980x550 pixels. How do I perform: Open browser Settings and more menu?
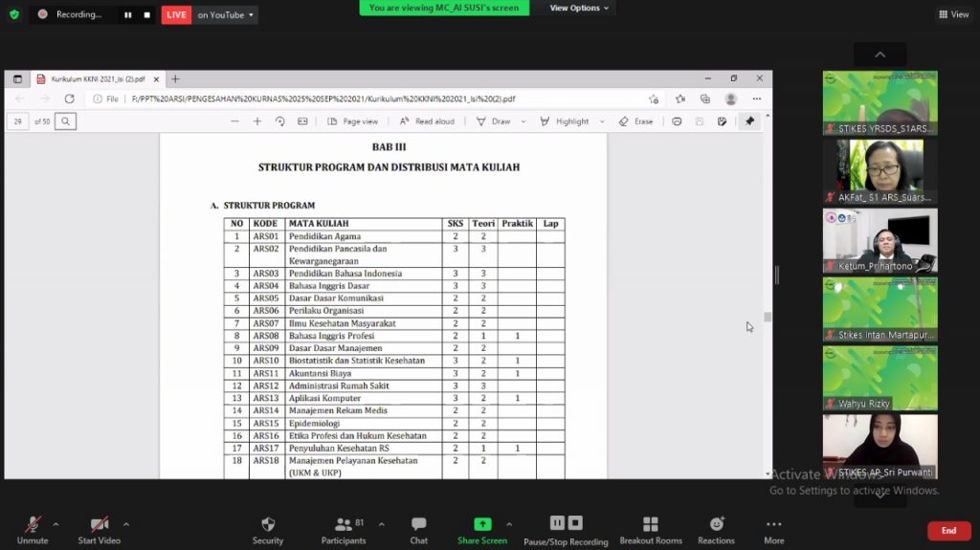coord(757,99)
